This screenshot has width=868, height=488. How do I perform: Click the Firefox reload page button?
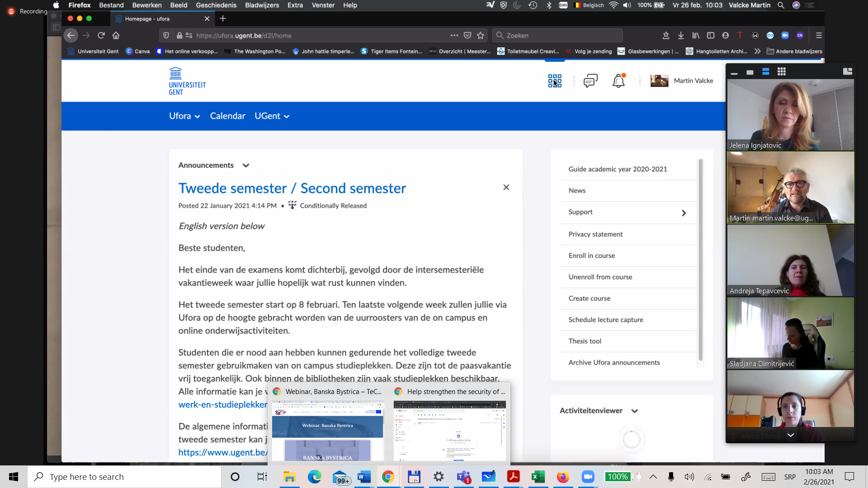[101, 35]
